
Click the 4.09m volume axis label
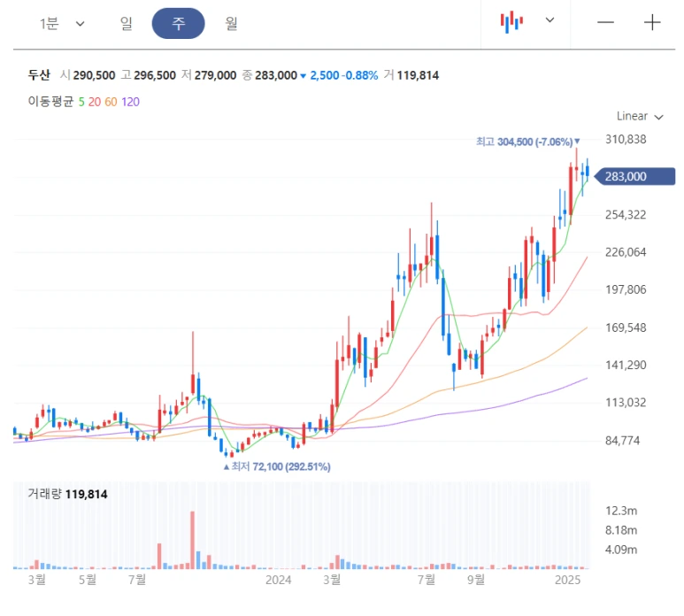click(x=621, y=550)
